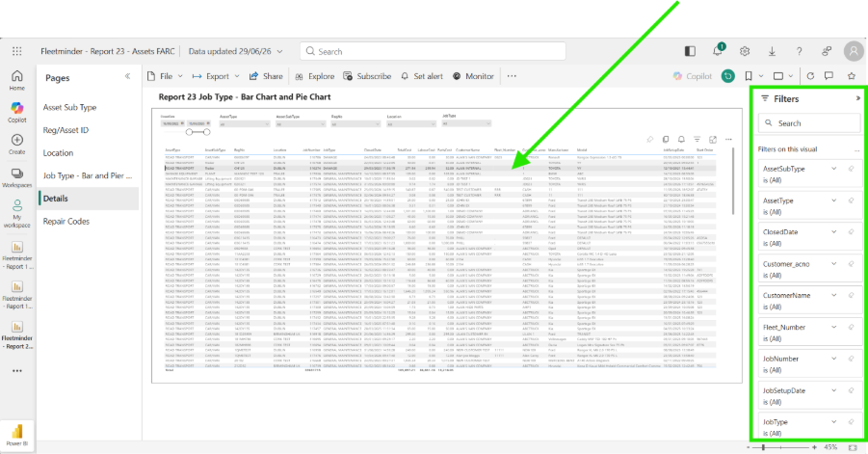Open the user account avatar
This screenshot has height=454, width=868.
click(854, 51)
